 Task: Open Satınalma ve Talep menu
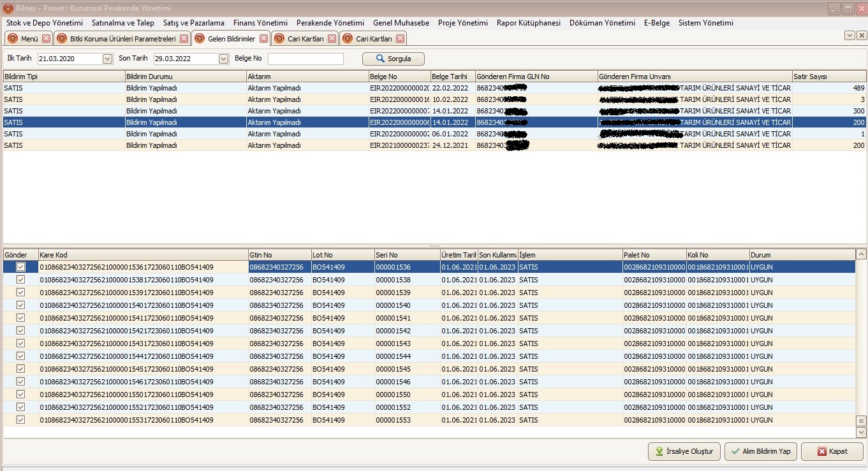(x=123, y=23)
